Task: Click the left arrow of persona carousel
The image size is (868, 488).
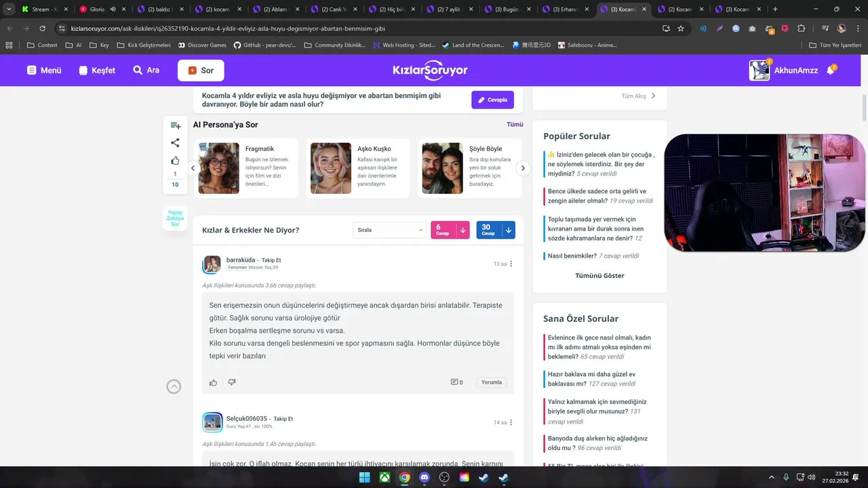Action: 193,168
